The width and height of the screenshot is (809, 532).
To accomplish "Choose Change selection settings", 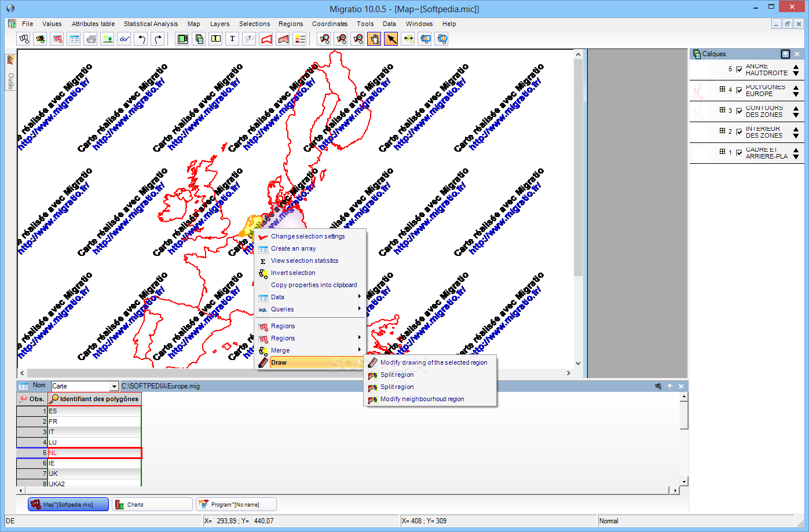I will pyautogui.click(x=311, y=236).
